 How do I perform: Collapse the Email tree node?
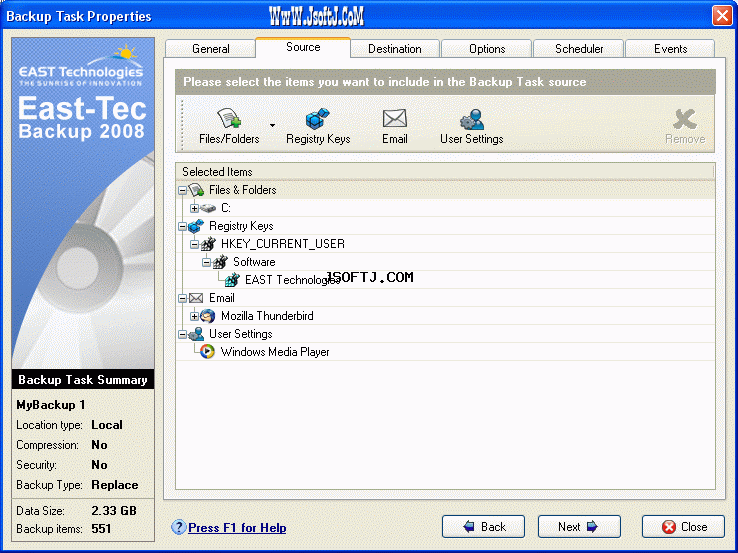tap(182, 298)
